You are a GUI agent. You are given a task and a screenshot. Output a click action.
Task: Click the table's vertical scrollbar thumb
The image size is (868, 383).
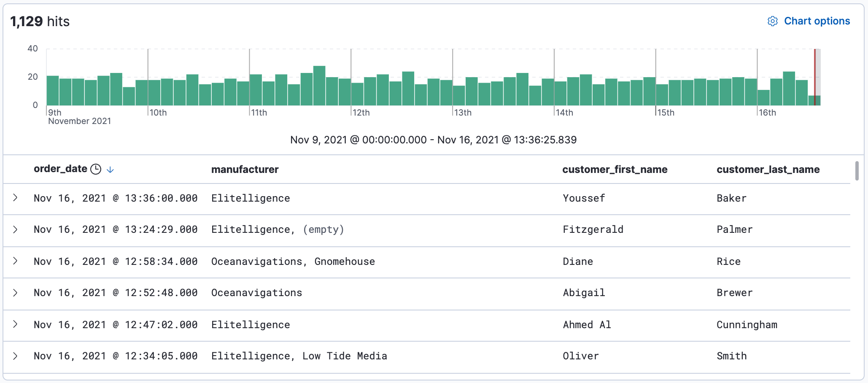tap(857, 171)
